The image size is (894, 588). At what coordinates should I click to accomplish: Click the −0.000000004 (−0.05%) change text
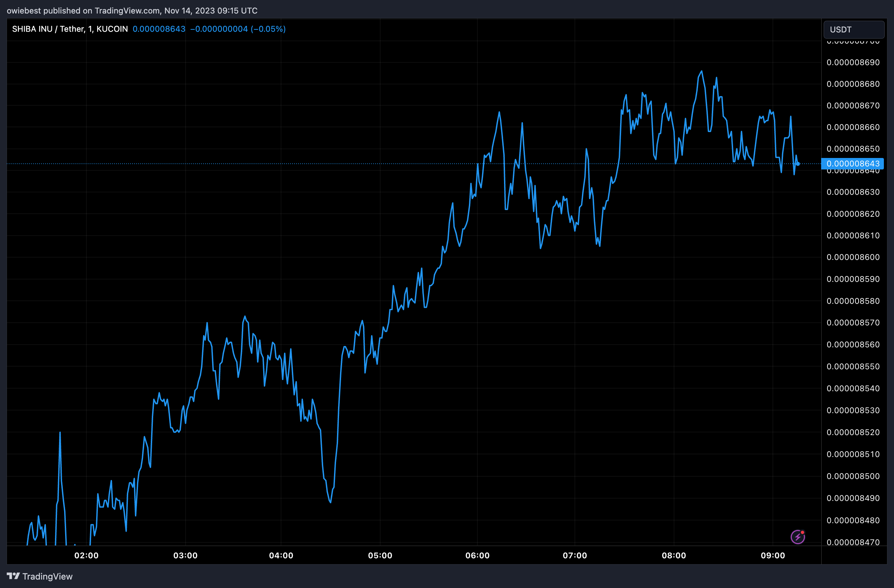[x=238, y=29]
